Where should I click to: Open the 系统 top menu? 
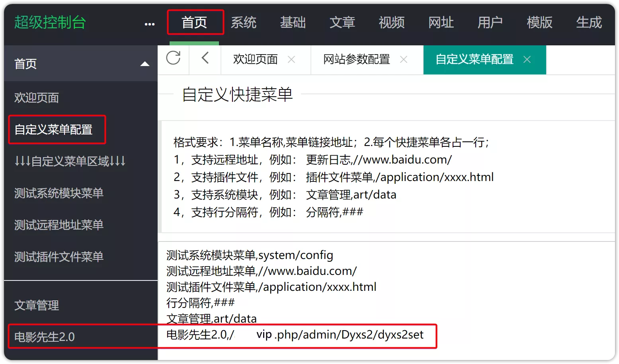244,23
